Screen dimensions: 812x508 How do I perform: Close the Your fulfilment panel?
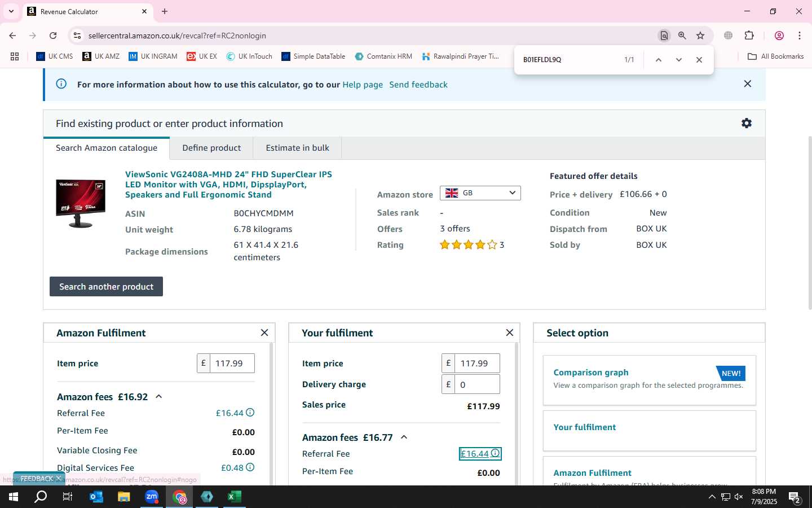(510, 332)
